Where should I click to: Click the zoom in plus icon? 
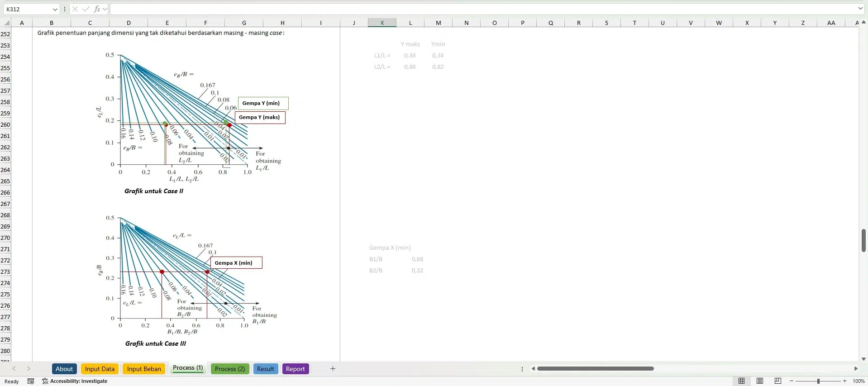pos(844,381)
